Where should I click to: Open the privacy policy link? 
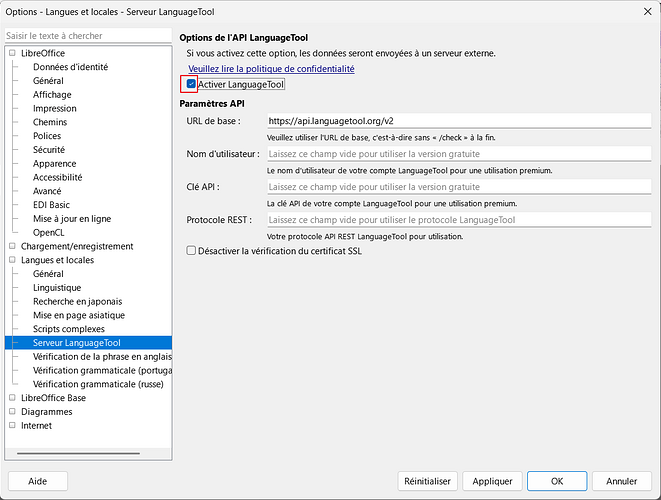pos(271,69)
